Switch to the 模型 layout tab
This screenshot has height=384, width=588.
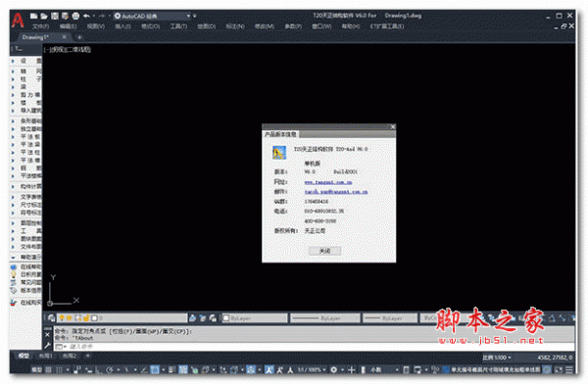click(x=24, y=356)
